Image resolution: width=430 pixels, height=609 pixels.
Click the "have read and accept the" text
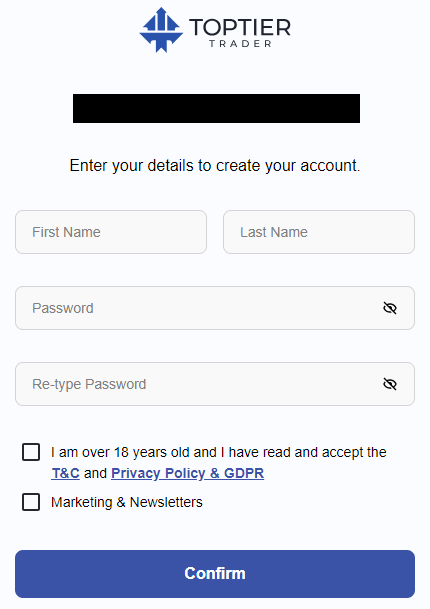pos(308,452)
